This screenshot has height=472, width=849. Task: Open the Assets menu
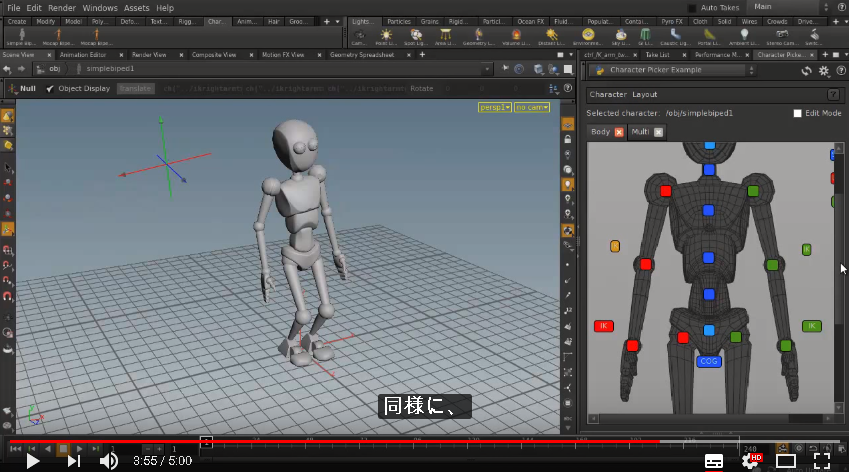(136, 8)
